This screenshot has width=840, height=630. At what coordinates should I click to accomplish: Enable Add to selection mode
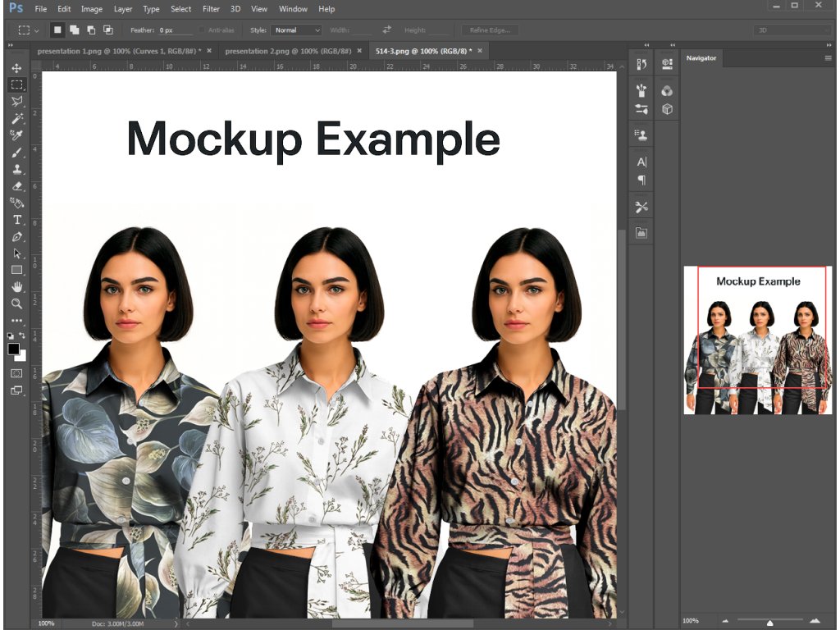point(74,30)
